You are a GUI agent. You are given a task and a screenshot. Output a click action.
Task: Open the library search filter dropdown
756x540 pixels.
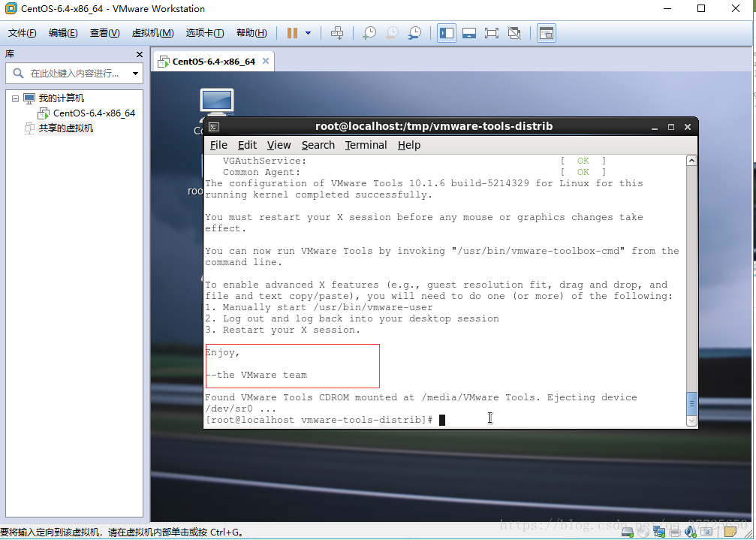(135, 74)
